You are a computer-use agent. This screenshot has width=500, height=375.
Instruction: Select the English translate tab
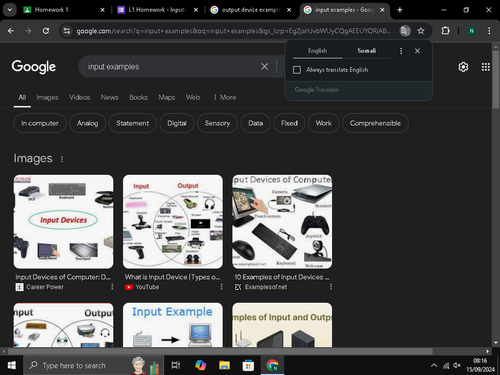317,51
